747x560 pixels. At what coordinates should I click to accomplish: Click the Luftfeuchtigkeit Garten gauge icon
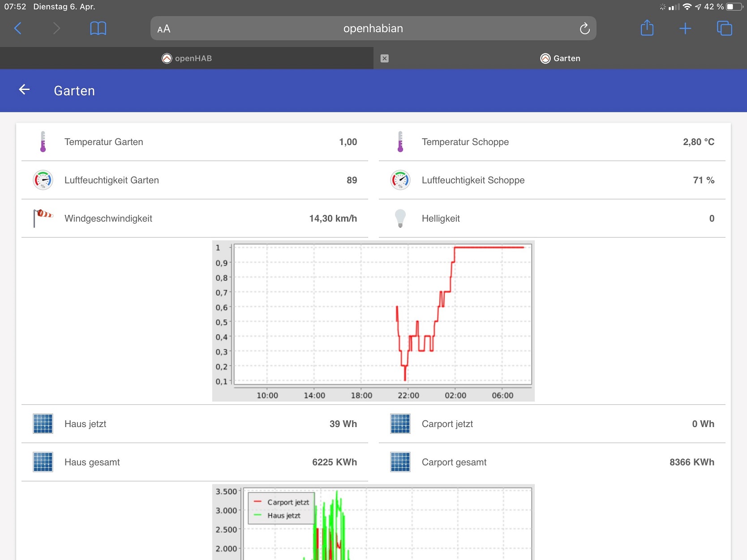coord(43,180)
